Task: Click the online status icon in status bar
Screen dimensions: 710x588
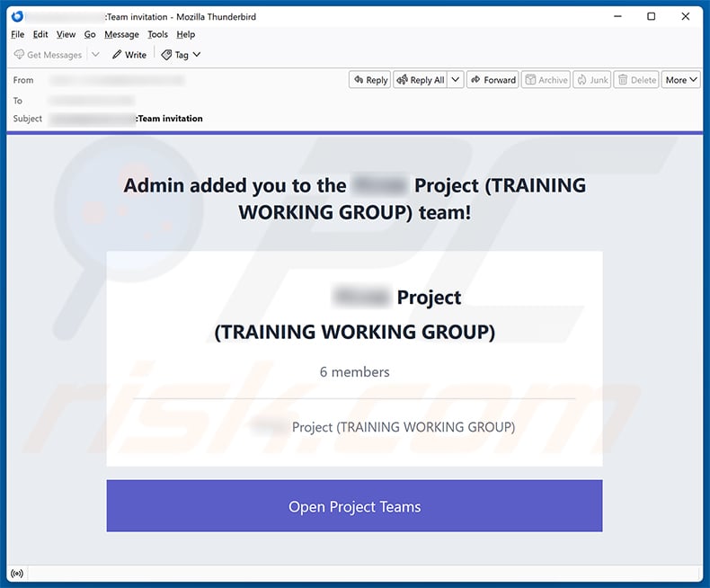Action: tap(17, 574)
